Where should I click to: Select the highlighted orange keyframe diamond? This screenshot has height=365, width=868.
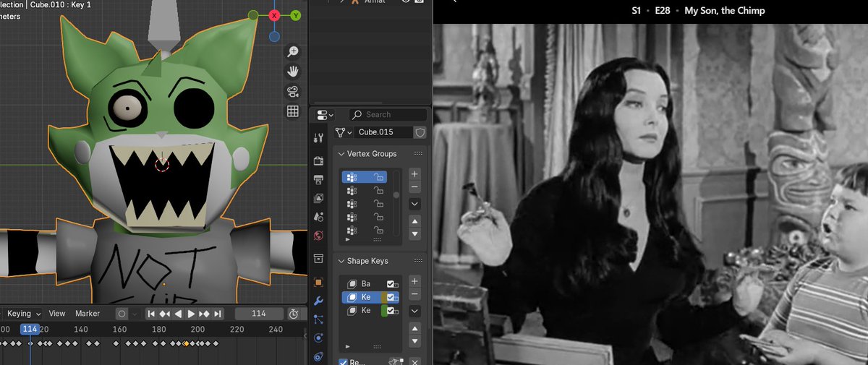(186, 343)
